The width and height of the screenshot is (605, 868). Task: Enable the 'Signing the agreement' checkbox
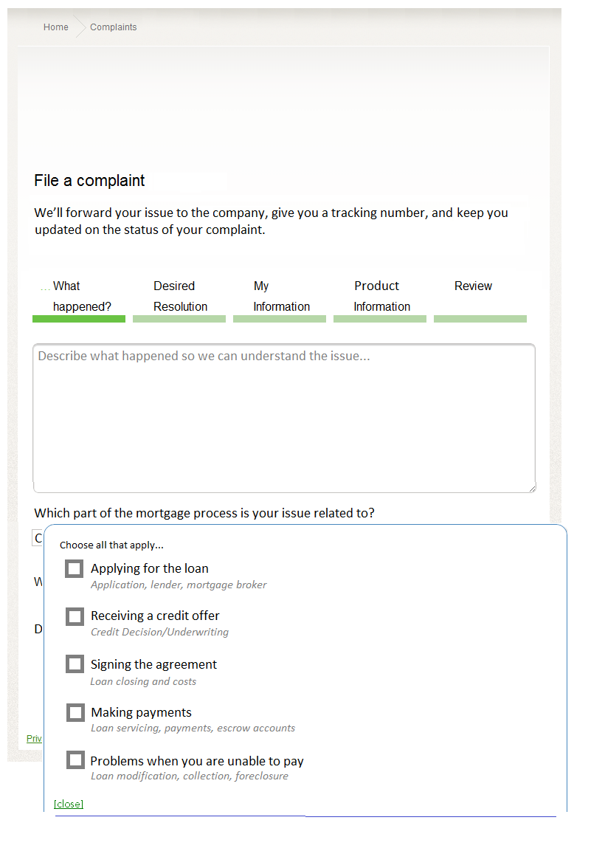[75, 664]
